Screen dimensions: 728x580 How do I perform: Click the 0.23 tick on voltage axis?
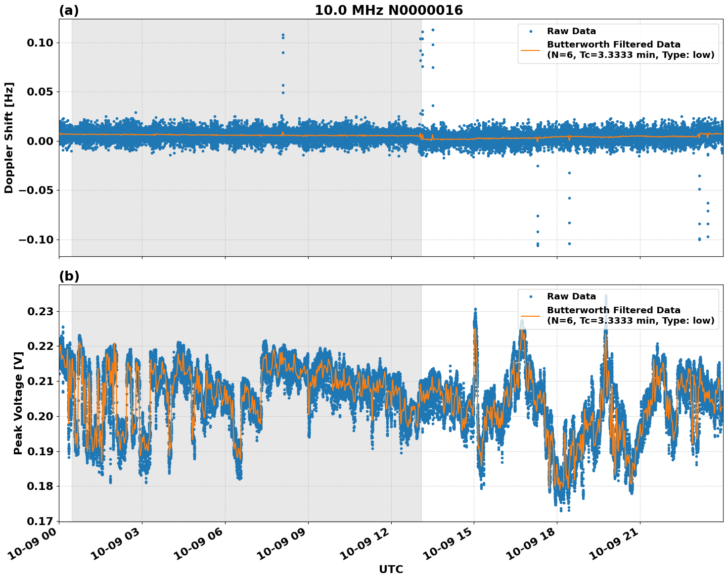pyautogui.click(x=40, y=311)
